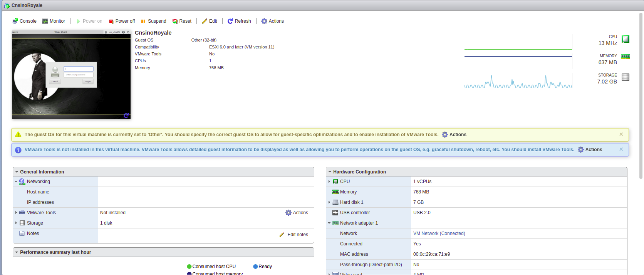Click the greyed Power on button
The image size is (644, 275).
coord(89,21)
